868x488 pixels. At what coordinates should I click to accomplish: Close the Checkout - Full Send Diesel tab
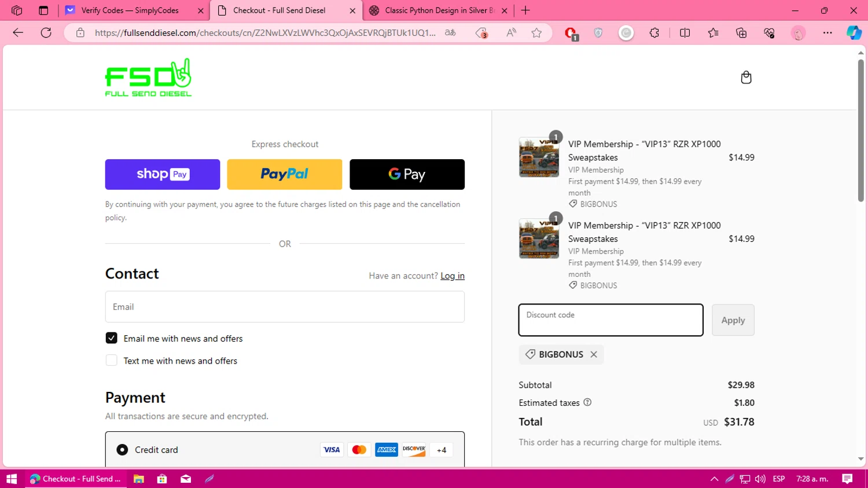[x=352, y=10]
